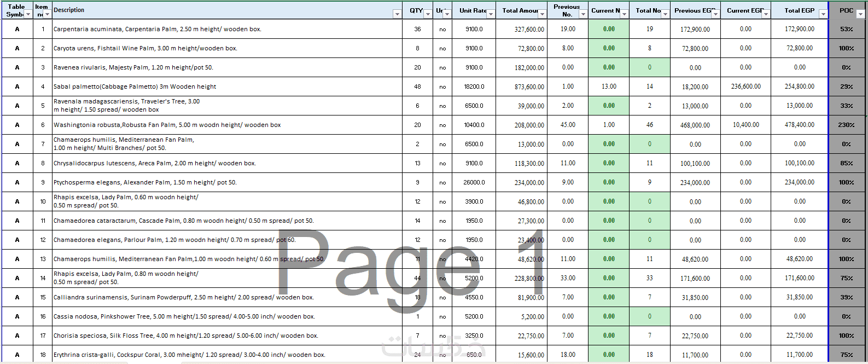Open the Current No. filter arrow
The height and width of the screenshot is (364, 868).
624,14
